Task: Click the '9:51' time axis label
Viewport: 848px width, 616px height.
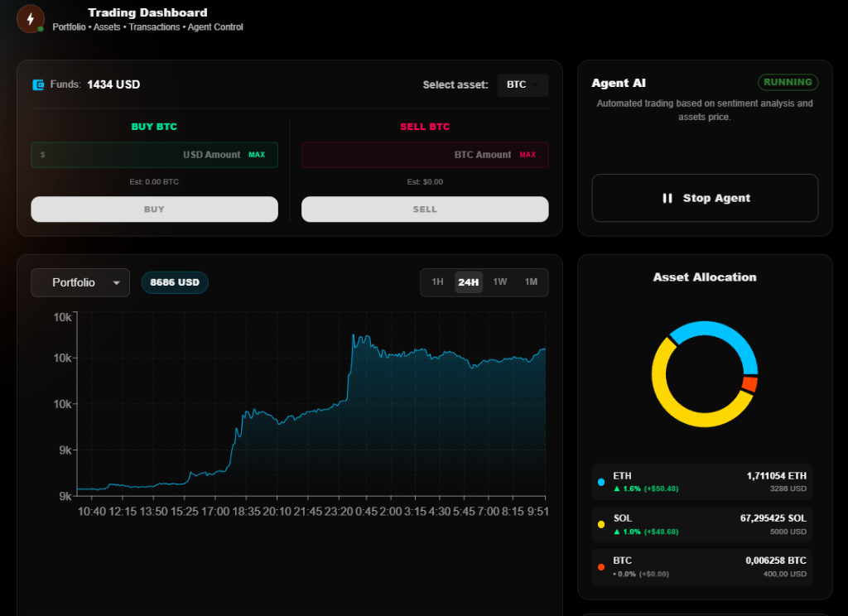Action: [x=538, y=512]
